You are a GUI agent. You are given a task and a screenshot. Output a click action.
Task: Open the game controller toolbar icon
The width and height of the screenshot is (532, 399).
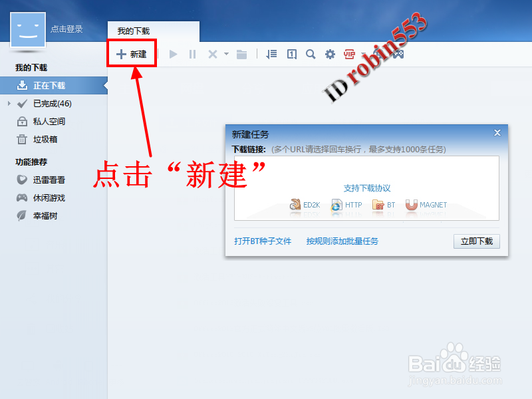tap(398, 55)
